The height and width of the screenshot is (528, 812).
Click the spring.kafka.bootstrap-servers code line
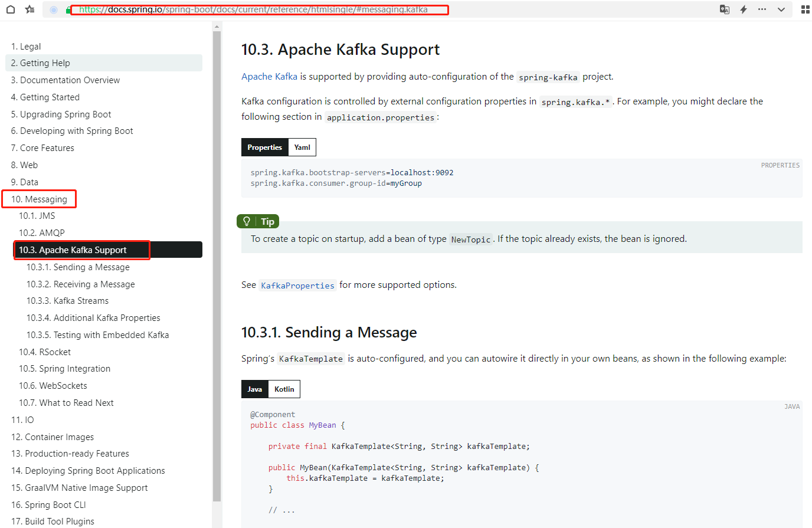pos(352,173)
